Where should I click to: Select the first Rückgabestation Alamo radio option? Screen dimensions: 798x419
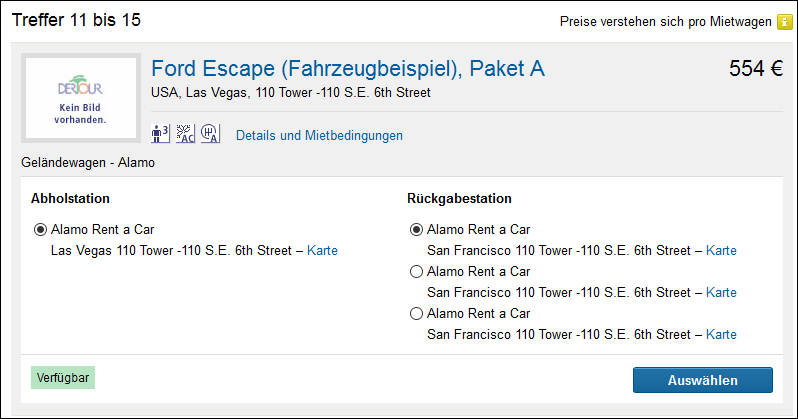[416, 229]
